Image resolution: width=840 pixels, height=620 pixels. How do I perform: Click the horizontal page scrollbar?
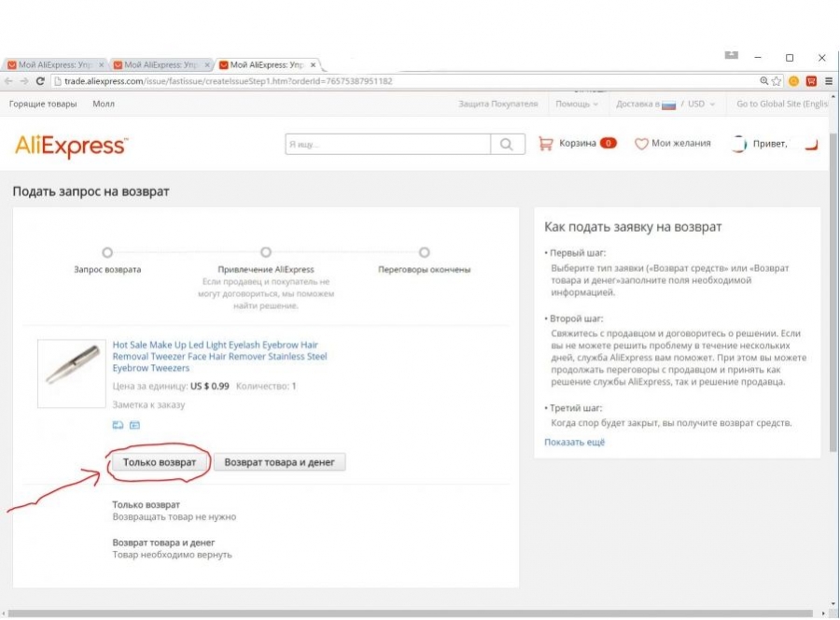coord(410,613)
